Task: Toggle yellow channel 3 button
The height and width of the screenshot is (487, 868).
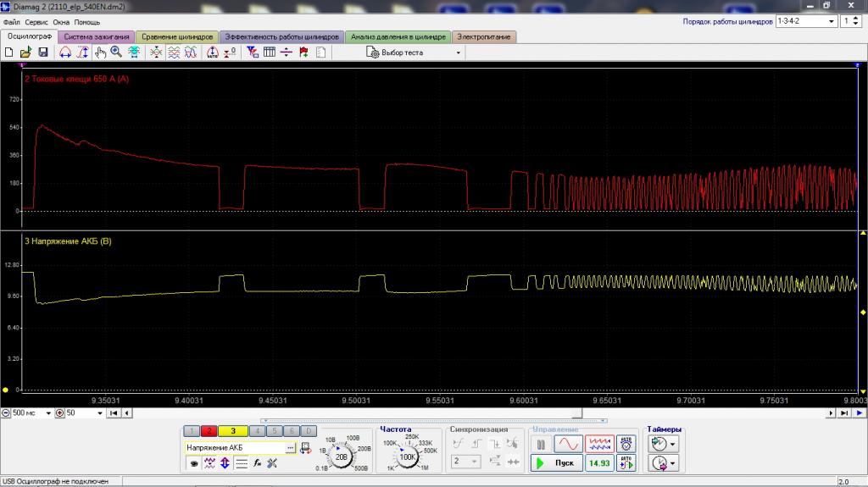Action: tap(232, 431)
